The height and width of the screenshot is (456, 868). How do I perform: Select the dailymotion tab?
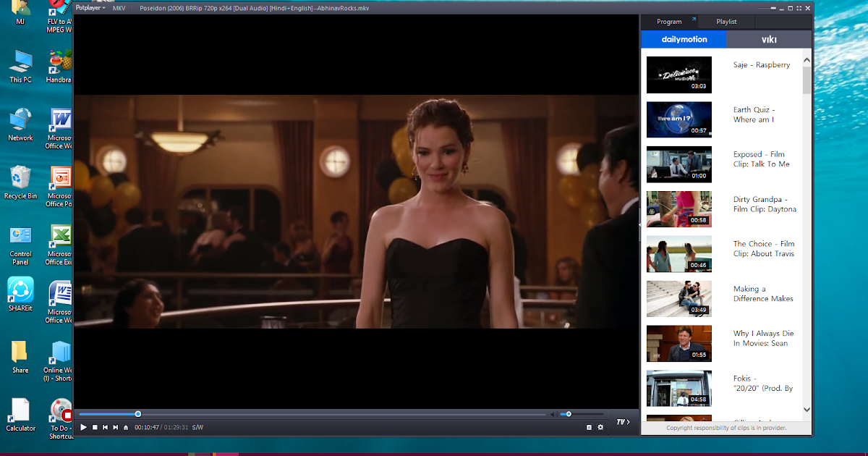(x=684, y=39)
